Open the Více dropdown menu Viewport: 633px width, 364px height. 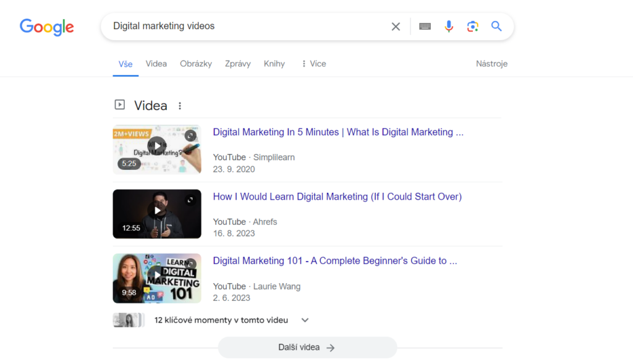pyautogui.click(x=313, y=64)
